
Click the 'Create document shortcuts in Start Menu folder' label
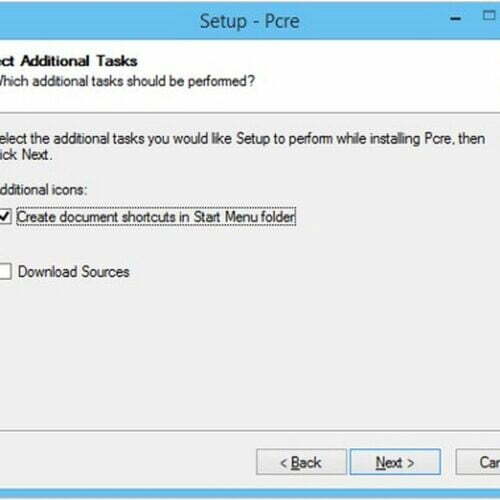pyautogui.click(x=156, y=217)
